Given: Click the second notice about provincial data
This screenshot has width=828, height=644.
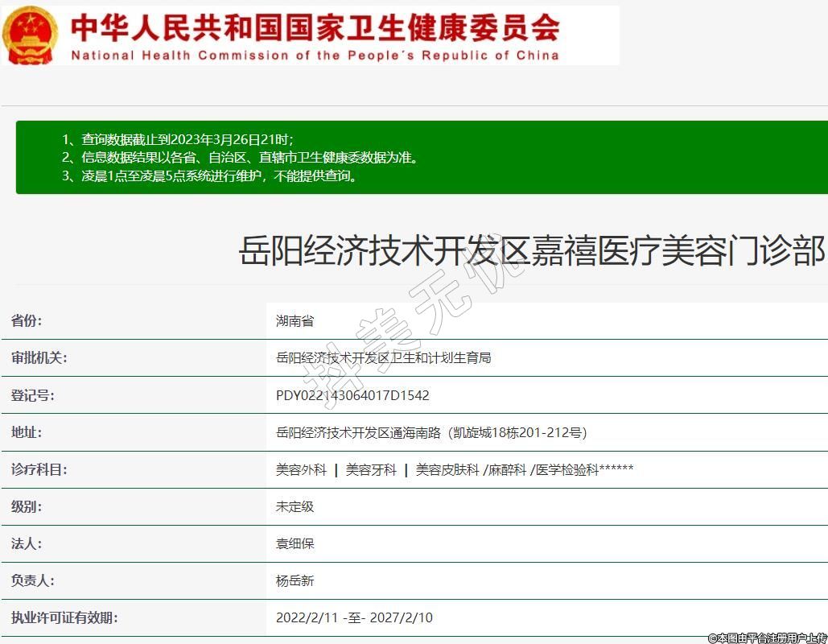Looking at the screenshot, I should pyautogui.click(x=240, y=158).
